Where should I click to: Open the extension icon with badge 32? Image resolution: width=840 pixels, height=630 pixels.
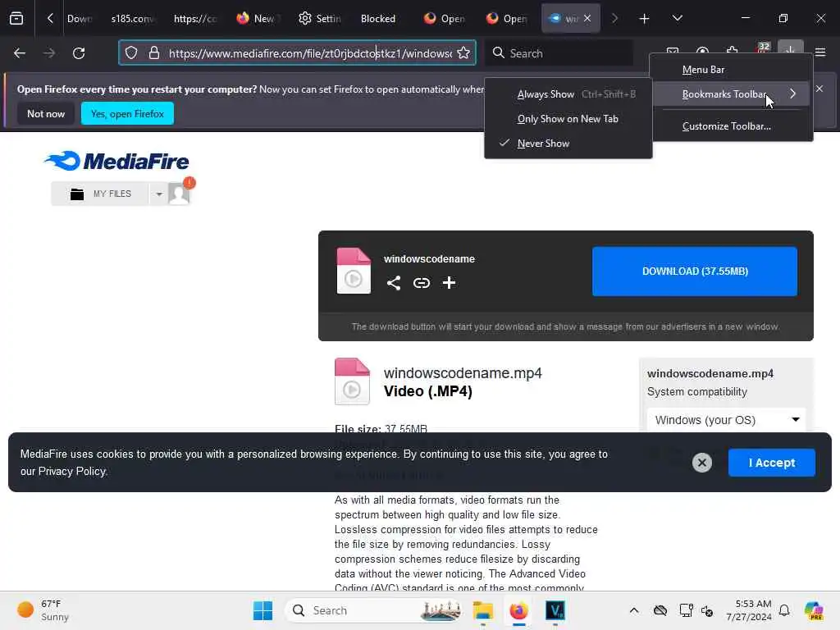pyautogui.click(x=763, y=50)
